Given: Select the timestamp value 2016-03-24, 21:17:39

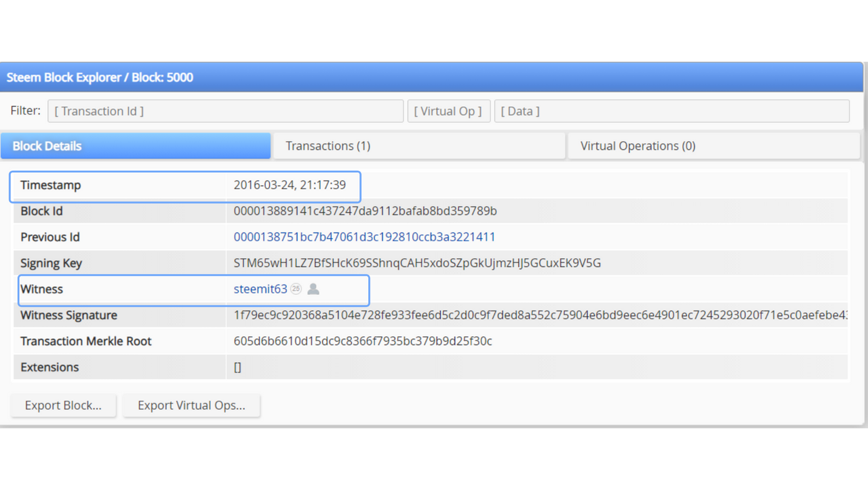Looking at the screenshot, I should (290, 185).
